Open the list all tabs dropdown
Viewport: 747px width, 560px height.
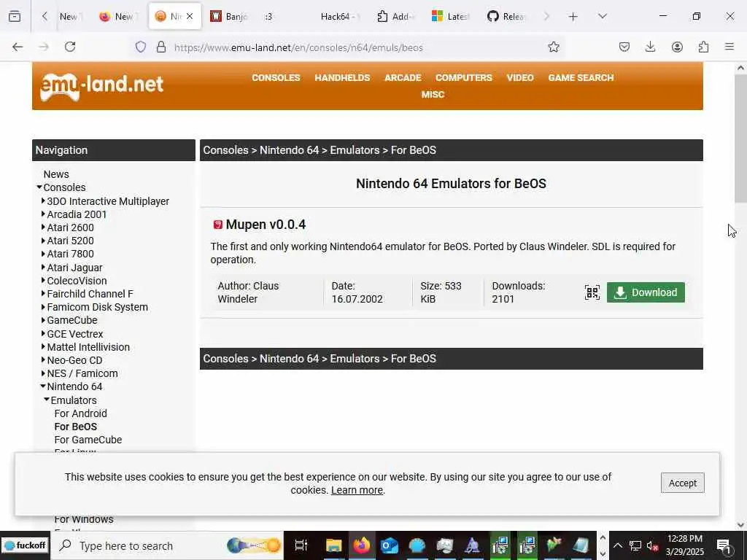[603, 16]
